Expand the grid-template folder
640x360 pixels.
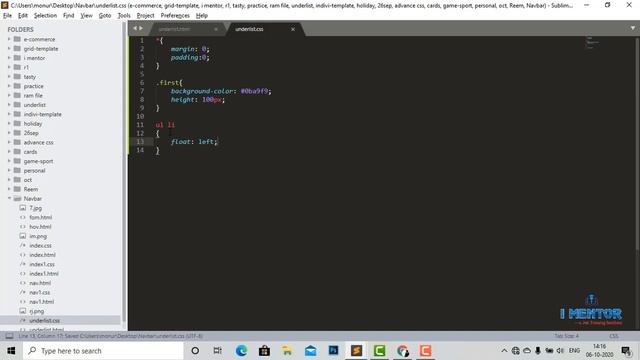coord(9,49)
